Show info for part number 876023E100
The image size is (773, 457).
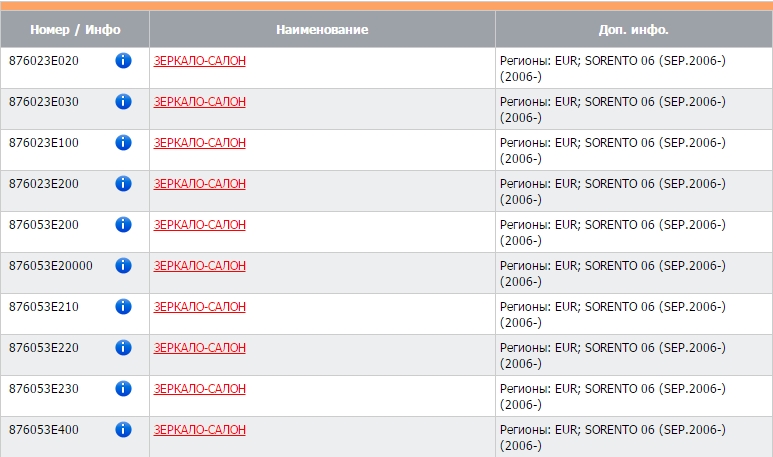tap(124, 143)
